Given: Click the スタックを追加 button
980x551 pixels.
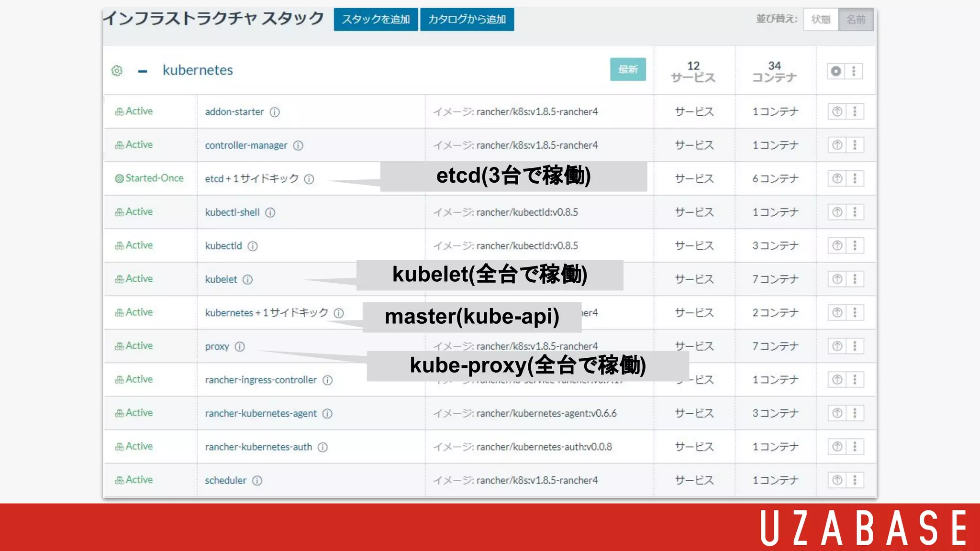Looking at the screenshot, I should click(376, 19).
